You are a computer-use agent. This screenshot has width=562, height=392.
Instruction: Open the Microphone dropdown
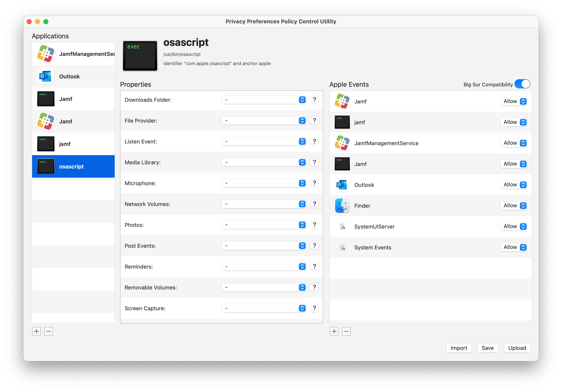[264, 183]
